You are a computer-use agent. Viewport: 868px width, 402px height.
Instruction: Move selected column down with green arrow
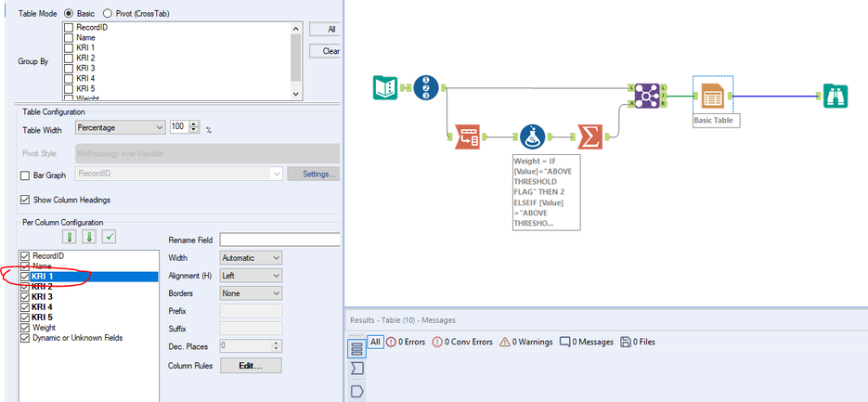coord(90,237)
